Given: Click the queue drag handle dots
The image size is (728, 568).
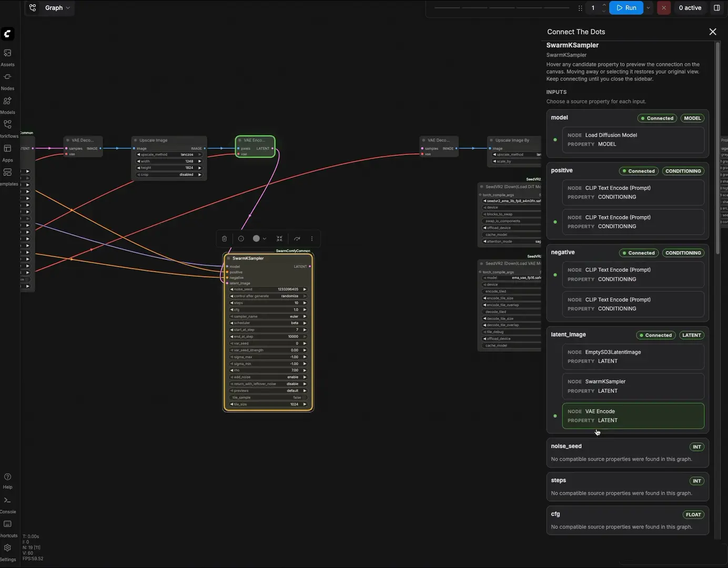Looking at the screenshot, I should click(580, 8).
